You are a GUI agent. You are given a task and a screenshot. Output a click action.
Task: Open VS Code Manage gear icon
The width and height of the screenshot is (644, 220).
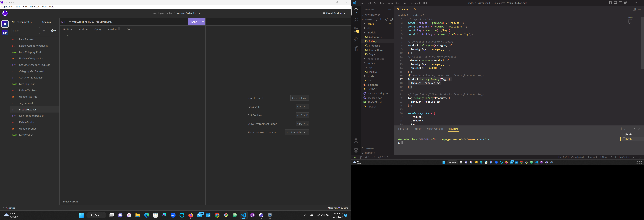tap(356, 150)
